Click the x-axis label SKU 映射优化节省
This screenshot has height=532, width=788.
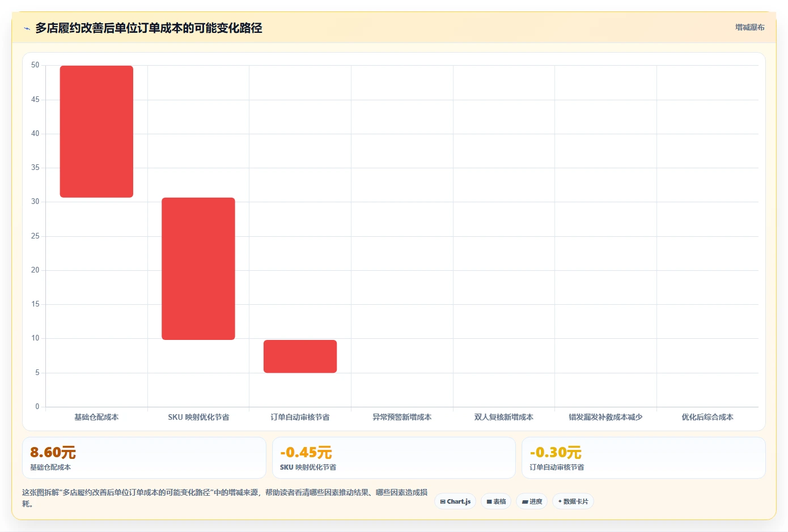click(x=198, y=417)
